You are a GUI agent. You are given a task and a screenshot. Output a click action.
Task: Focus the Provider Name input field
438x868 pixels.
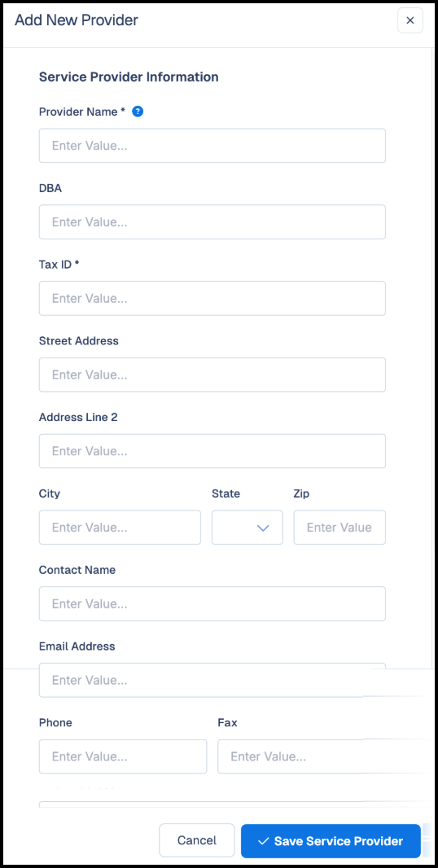[x=212, y=146]
